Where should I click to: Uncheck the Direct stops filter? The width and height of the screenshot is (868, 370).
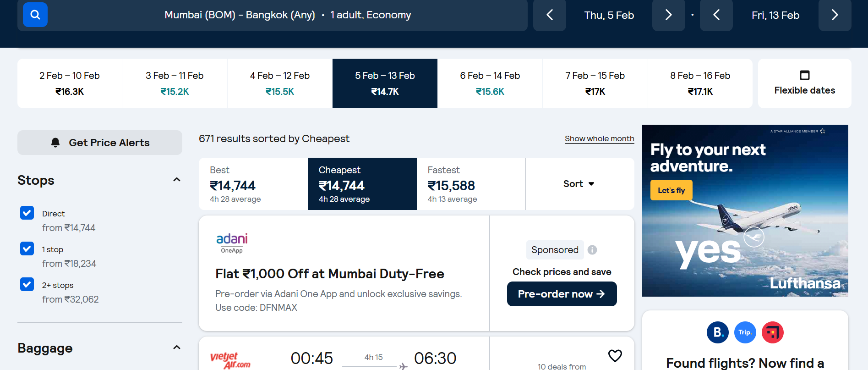tap(27, 213)
